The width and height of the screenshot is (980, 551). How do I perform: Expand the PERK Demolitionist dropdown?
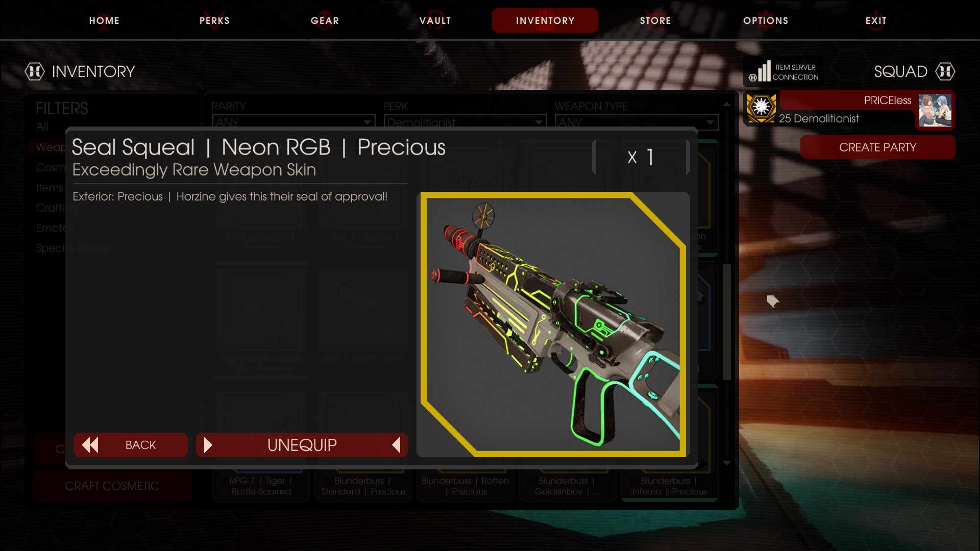465,122
